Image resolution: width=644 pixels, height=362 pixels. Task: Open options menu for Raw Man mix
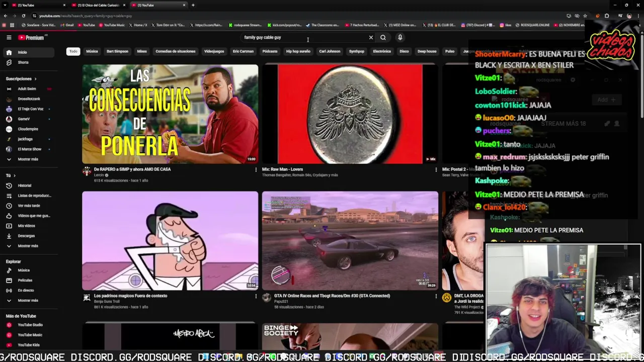[436, 170]
